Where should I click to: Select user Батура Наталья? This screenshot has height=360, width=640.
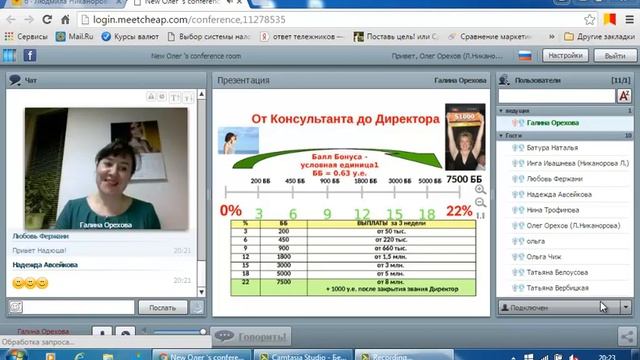[x=565, y=148]
